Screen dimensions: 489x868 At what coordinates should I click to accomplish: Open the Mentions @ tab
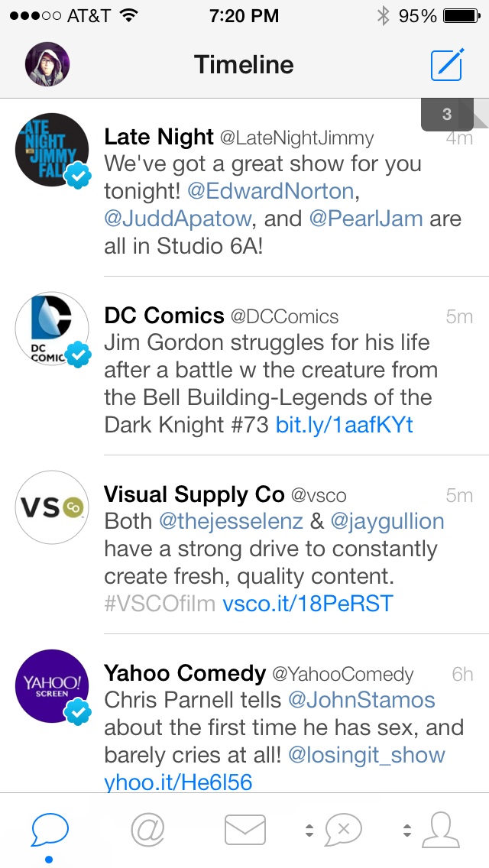[x=147, y=828]
